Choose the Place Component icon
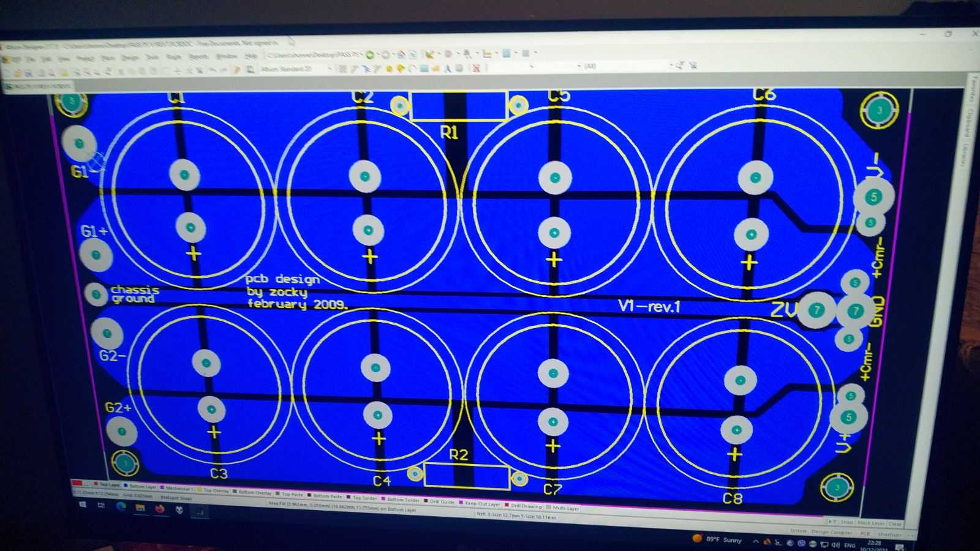Screen dimensions: 980x551 click(459, 69)
